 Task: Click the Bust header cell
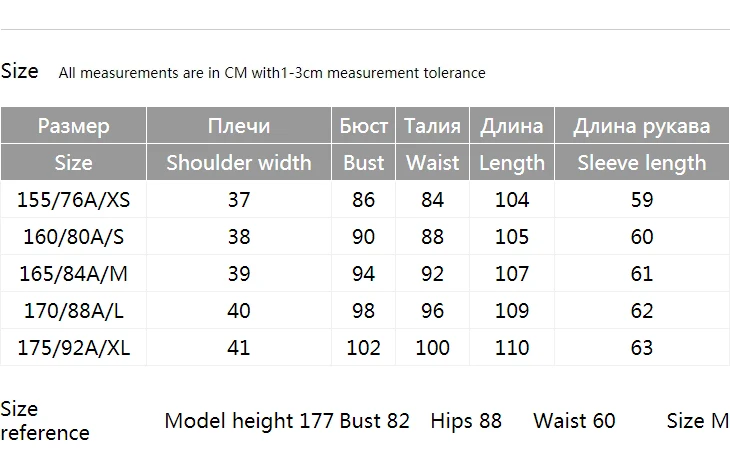pos(364,162)
